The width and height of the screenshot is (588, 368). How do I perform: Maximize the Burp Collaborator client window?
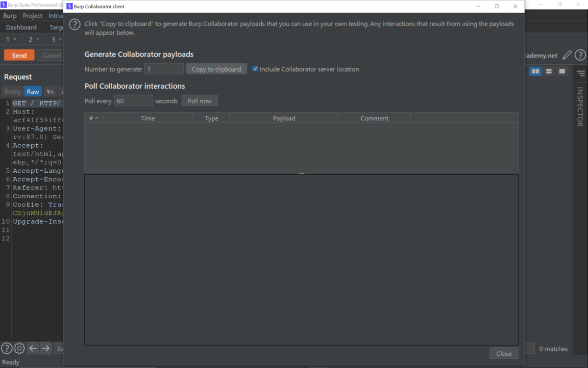click(x=496, y=6)
